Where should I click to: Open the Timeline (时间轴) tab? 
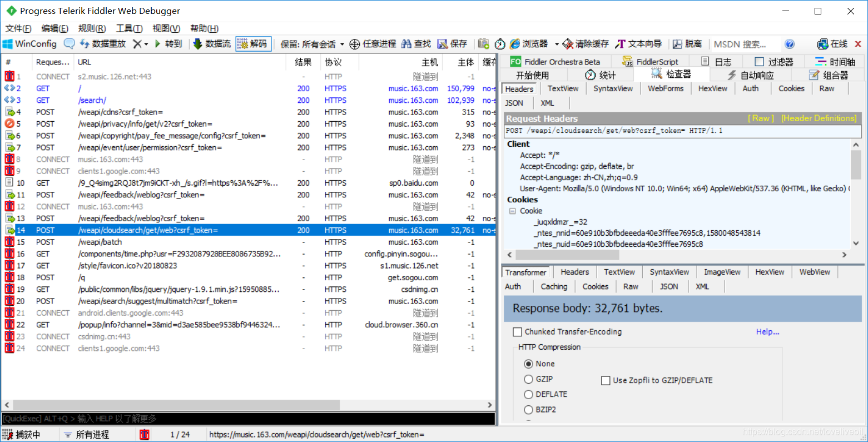pyautogui.click(x=836, y=62)
